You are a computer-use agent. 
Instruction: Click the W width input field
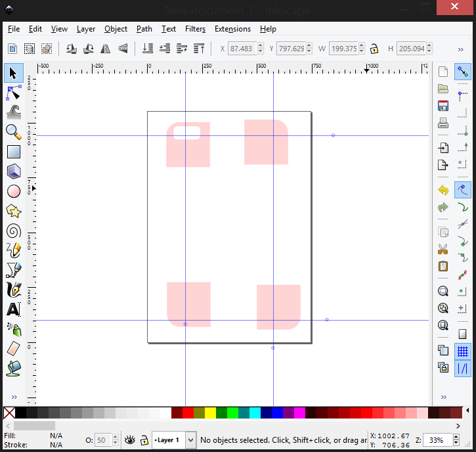pos(343,49)
